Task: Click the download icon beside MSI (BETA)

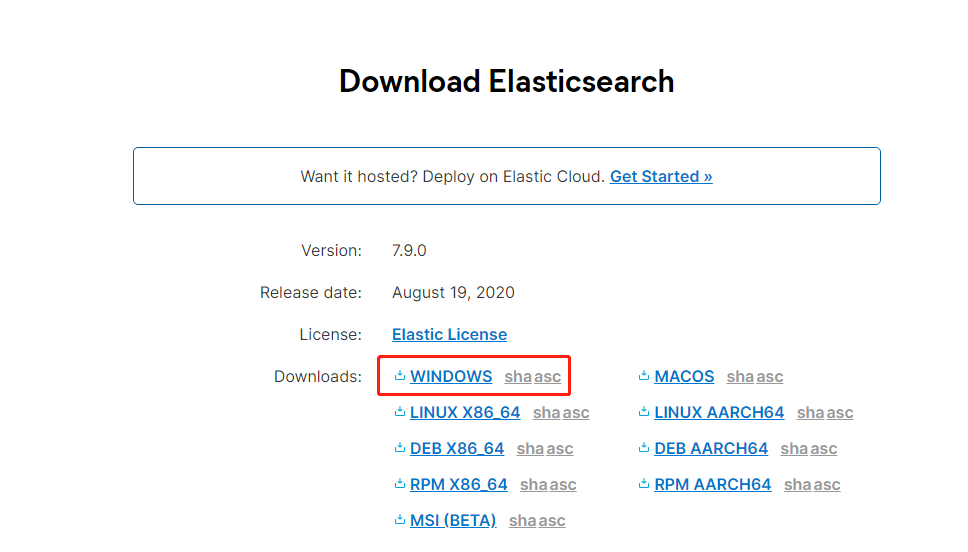Action: [399, 520]
